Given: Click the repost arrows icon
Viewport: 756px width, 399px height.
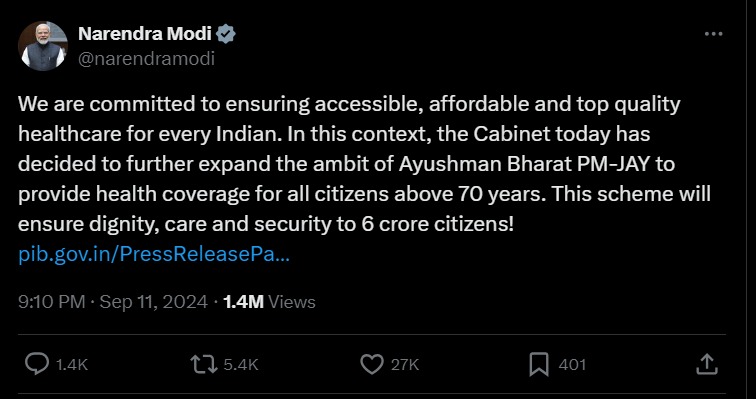Looking at the screenshot, I should tap(203, 364).
